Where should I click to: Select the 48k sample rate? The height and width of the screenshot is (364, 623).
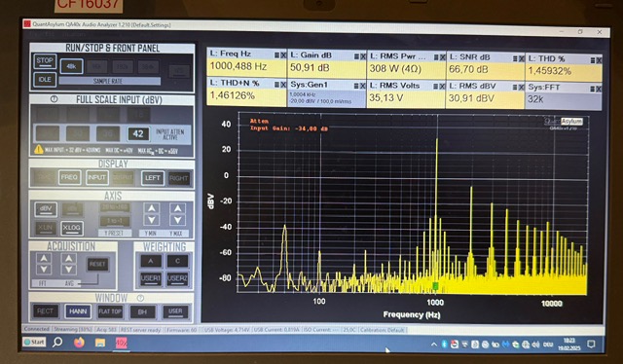coord(71,66)
